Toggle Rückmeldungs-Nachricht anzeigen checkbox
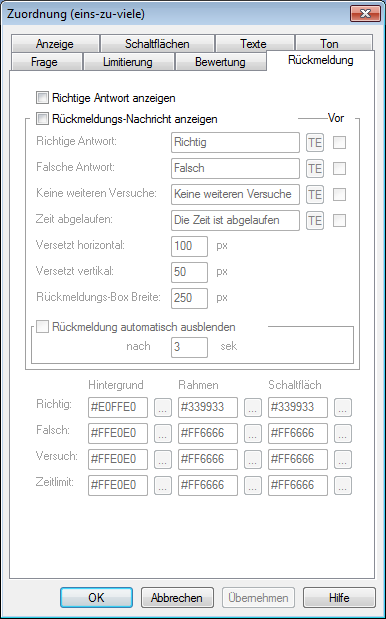Viewport: 386px width, 619px height. (42, 118)
